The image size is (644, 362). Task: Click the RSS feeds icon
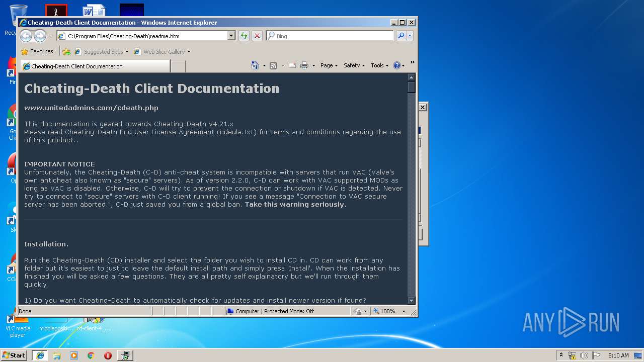[273, 65]
